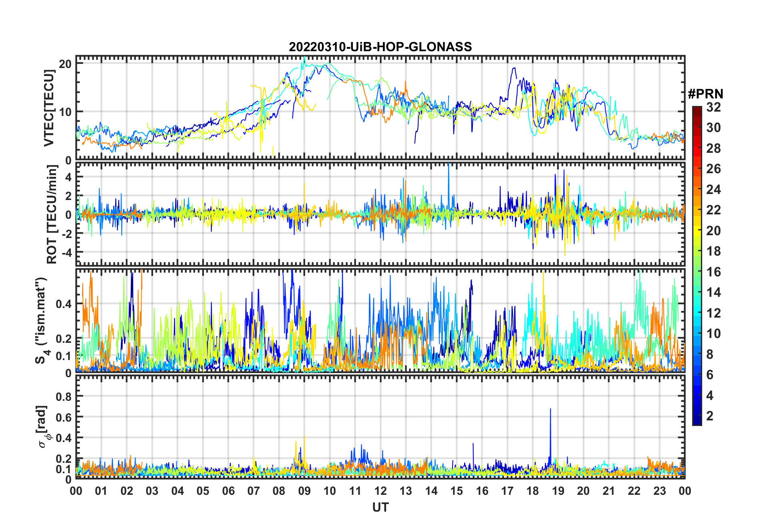This screenshot has width=761, height=532.
Task: Click the plot title "20220310-UiB-HOP-GLONASS"
Action: coord(380,47)
